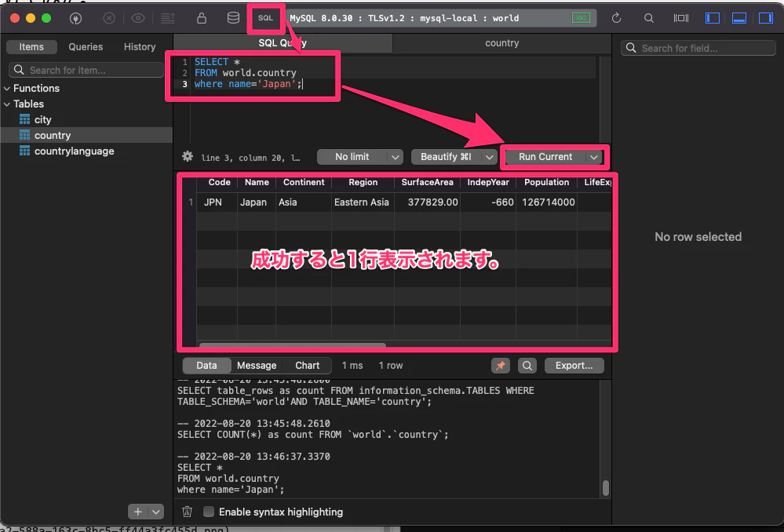The height and width of the screenshot is (532, 784).
Task: Click the search results magnifier button
Action: (x=527, y=366)
